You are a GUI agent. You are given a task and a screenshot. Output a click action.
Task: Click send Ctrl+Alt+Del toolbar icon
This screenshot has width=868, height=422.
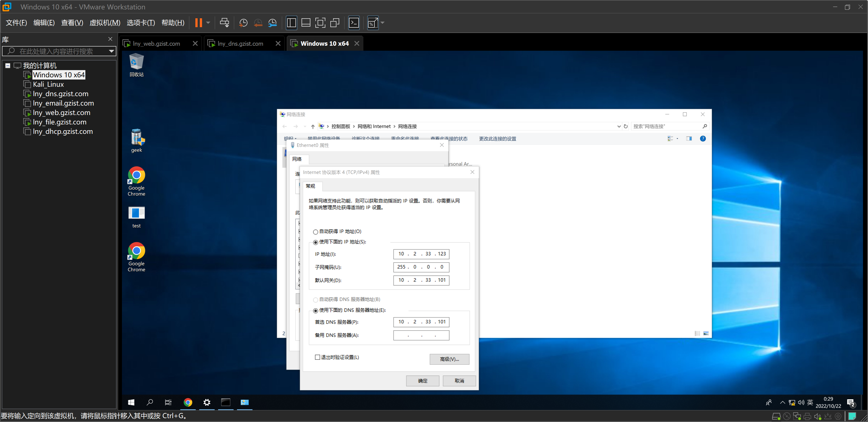224,23
